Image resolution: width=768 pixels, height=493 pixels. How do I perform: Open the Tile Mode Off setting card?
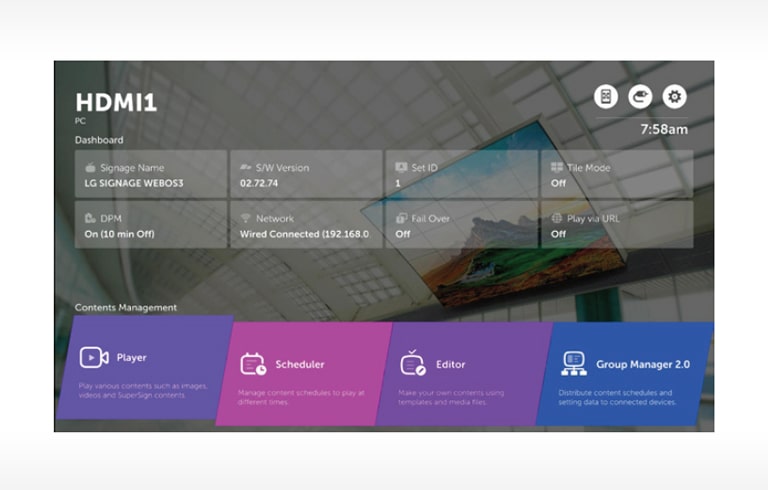(617, 175)
